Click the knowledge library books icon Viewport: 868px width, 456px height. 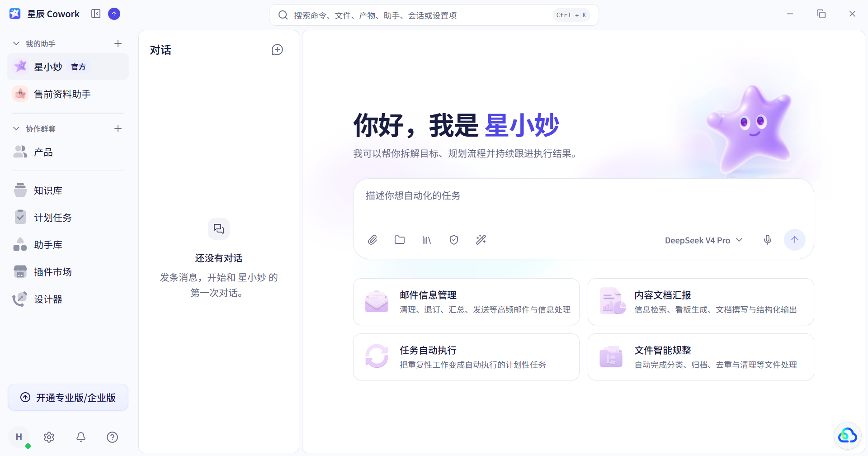coord(427,240)
